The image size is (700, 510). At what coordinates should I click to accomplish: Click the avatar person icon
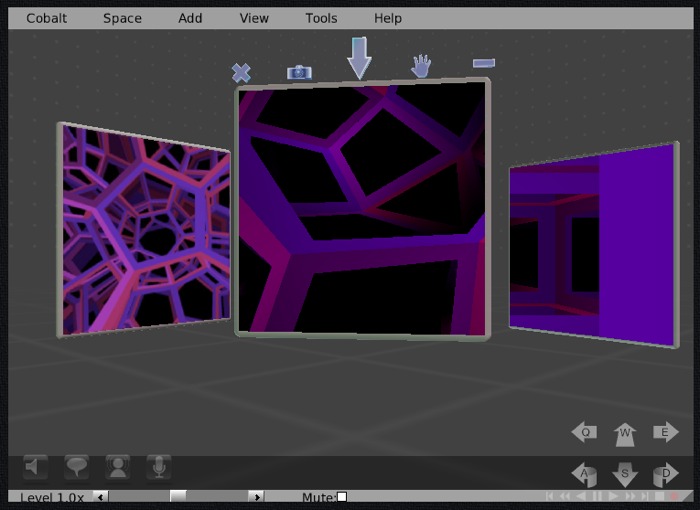click(118, 467)
